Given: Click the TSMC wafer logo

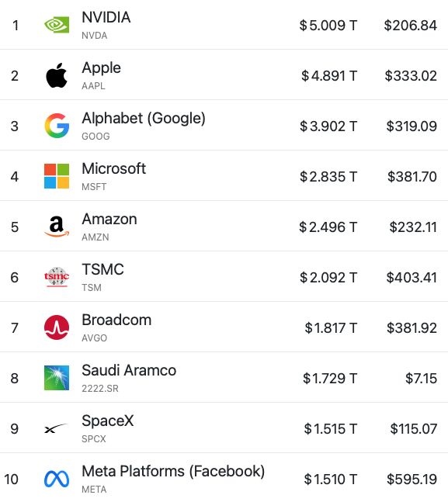Looking at the screenshot, I should point(57,277).
